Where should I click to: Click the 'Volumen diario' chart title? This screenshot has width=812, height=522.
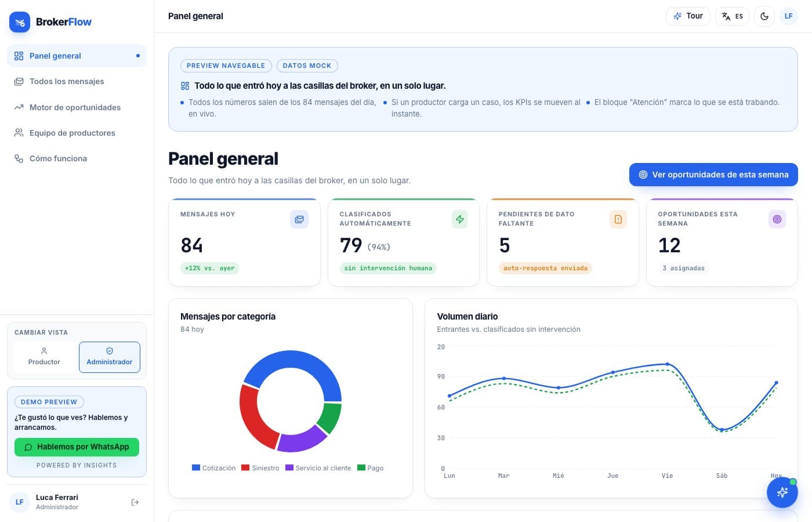pyautogui.click(x=467, y=317)
